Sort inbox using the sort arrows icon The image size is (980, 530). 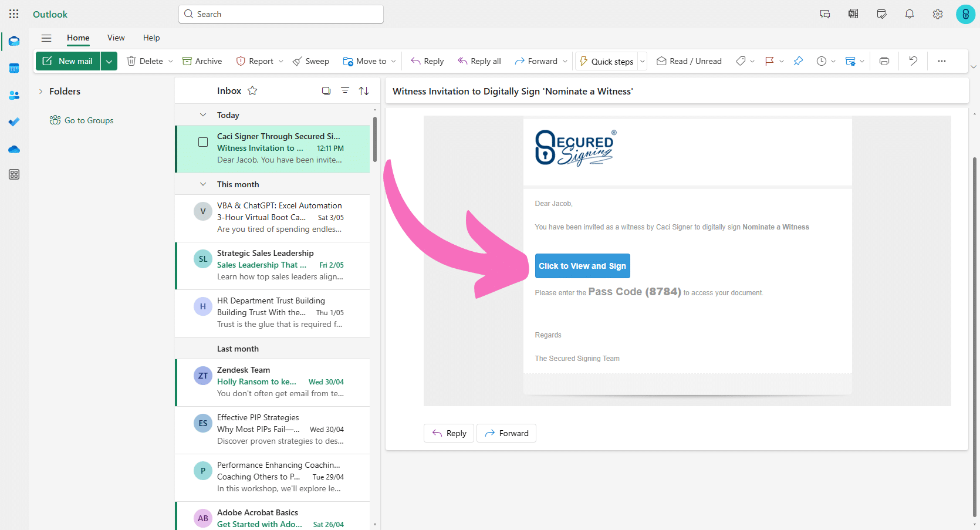(x=364, y=91)
